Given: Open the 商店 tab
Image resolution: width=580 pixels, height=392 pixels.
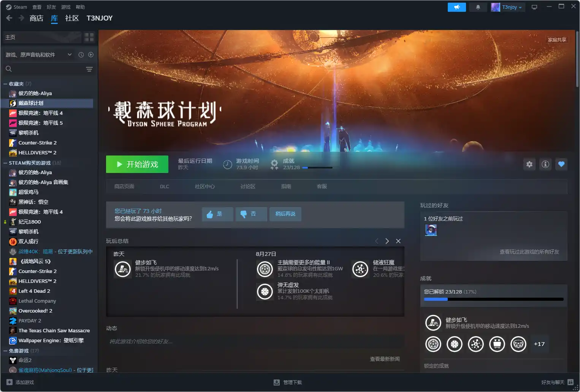Looking at the screenshot, I should (36, 18).
